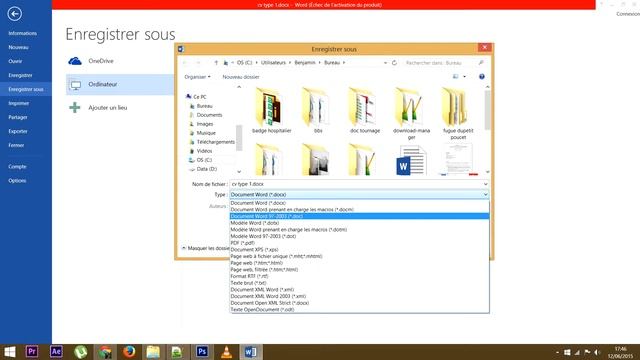Open the Windows Start button
Image resolution: width=640 pixels, height=360 pixels.
coord(9,352)
